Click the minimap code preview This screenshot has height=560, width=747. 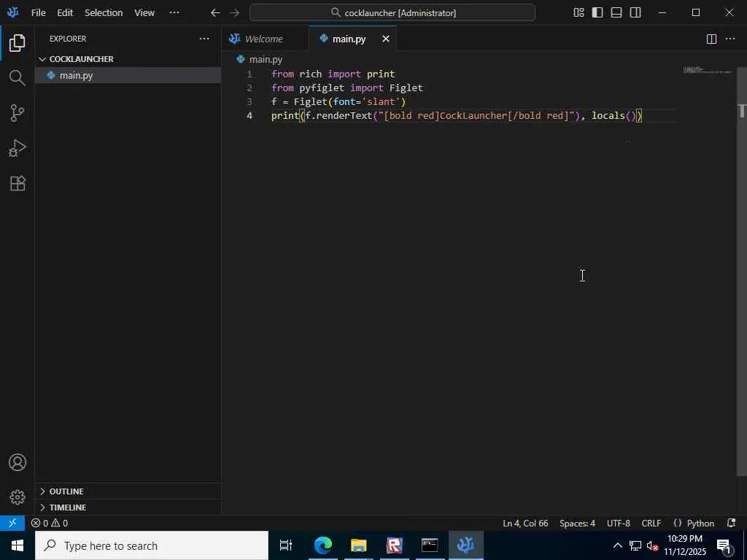pos(707,71)
